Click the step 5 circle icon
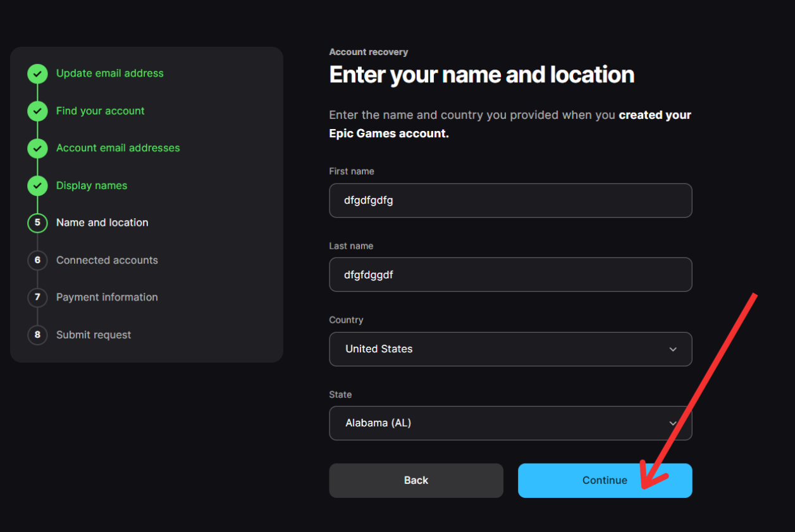 coord(37,223)
